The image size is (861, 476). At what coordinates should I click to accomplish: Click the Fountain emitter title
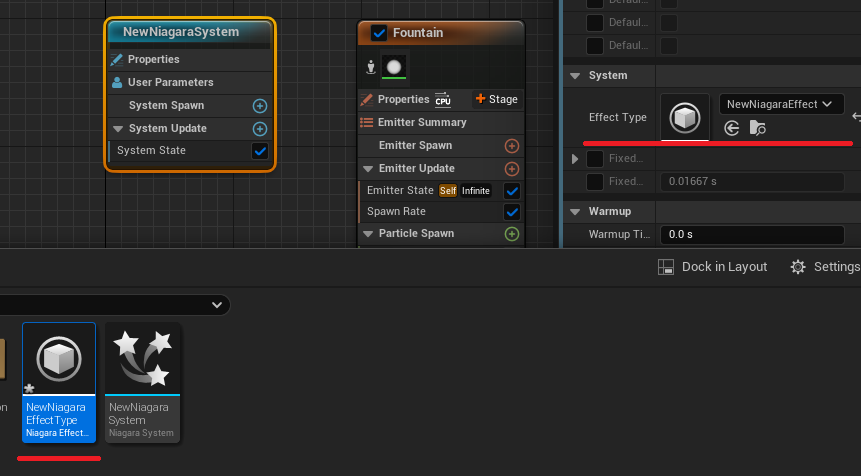pyautogui.click(x=418, y=33)
